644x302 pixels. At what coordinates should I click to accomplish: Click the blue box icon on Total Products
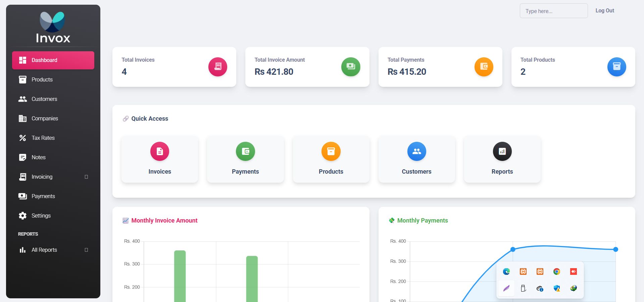(617, 67)
